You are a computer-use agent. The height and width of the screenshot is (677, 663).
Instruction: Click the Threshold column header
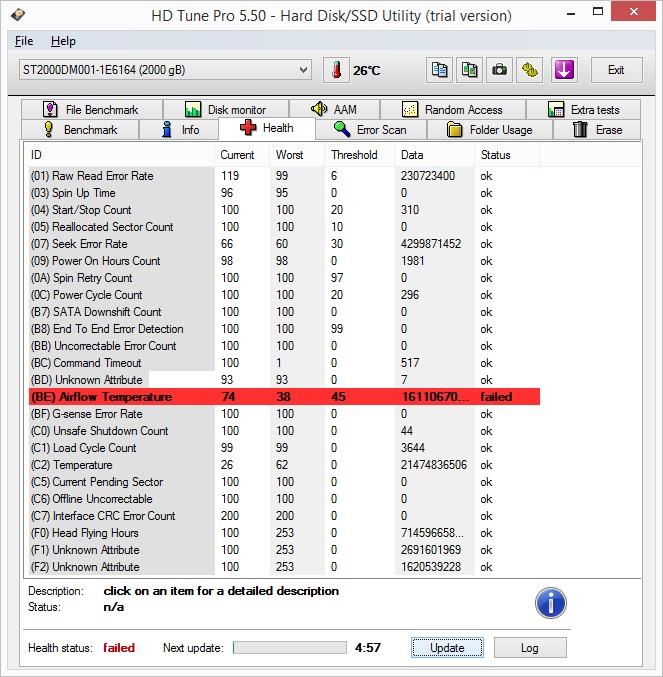click(360, 155)
